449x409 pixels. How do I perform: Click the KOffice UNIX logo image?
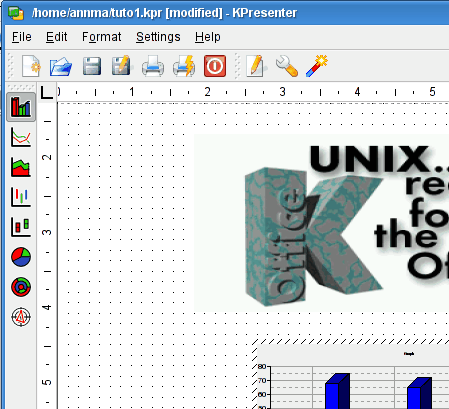(x=321, y=223)
